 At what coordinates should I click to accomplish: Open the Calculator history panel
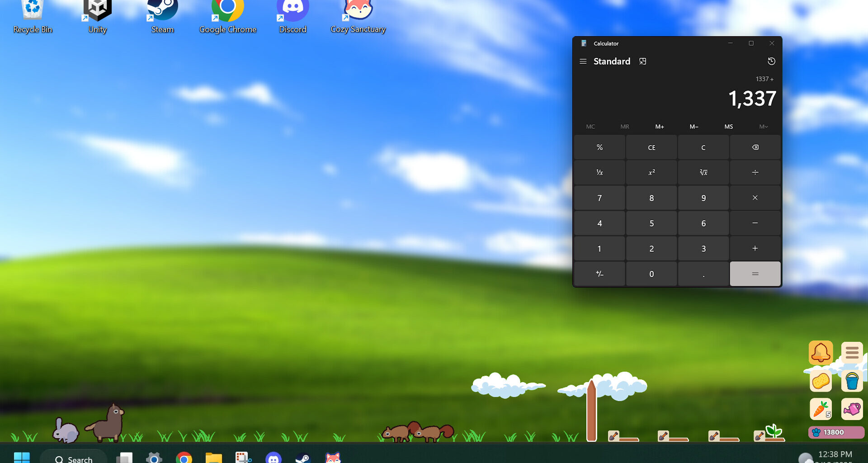click(x=771, y=61)
